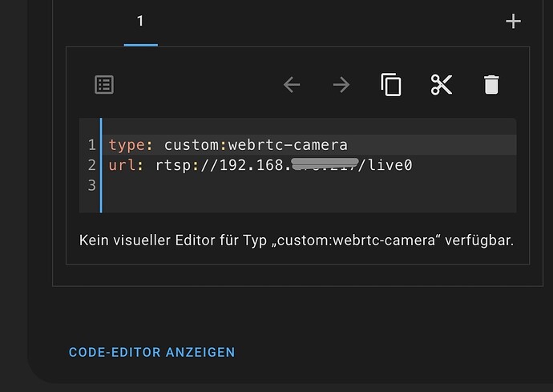Select card tab 1
The height and width of the screenshot is (392, 553).
point(140,21)
